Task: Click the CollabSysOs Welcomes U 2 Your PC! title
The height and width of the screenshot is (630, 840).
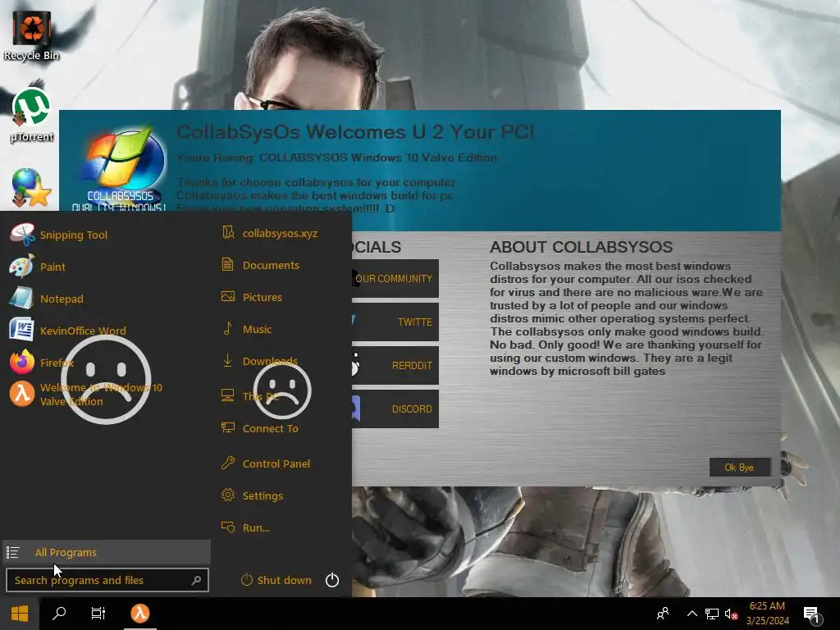Action: click(355, 131)
